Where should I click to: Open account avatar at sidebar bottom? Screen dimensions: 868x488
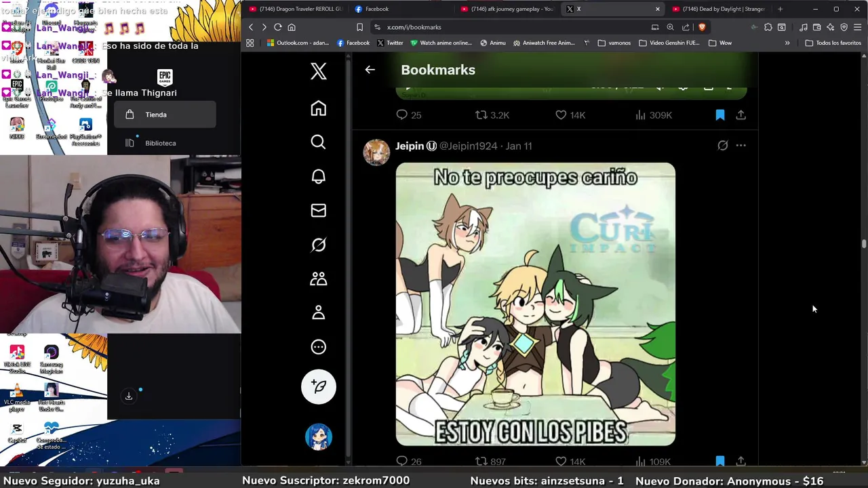(x=318, y=436)
